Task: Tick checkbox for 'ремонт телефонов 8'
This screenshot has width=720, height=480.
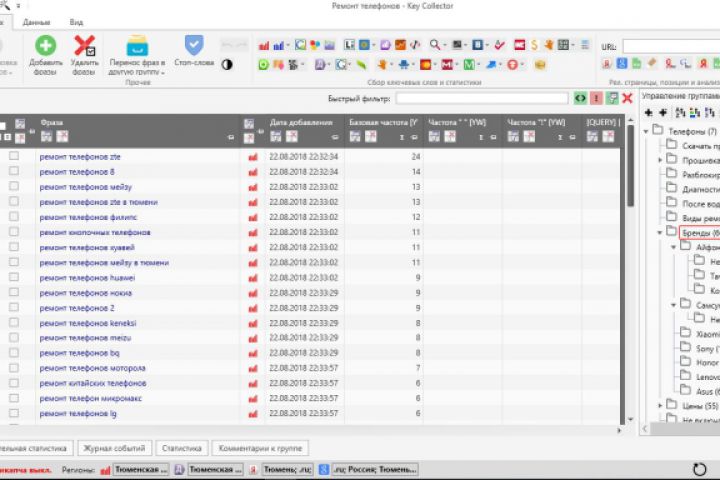Action: pos(14,171)
